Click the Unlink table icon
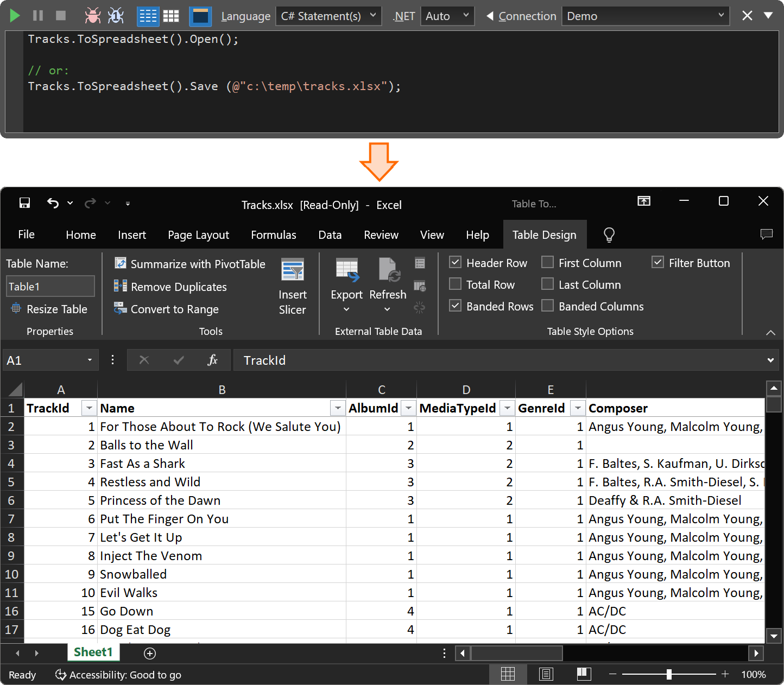Viewport: 784px width, 685px height. pyautogui.click(x=420, y=308)
